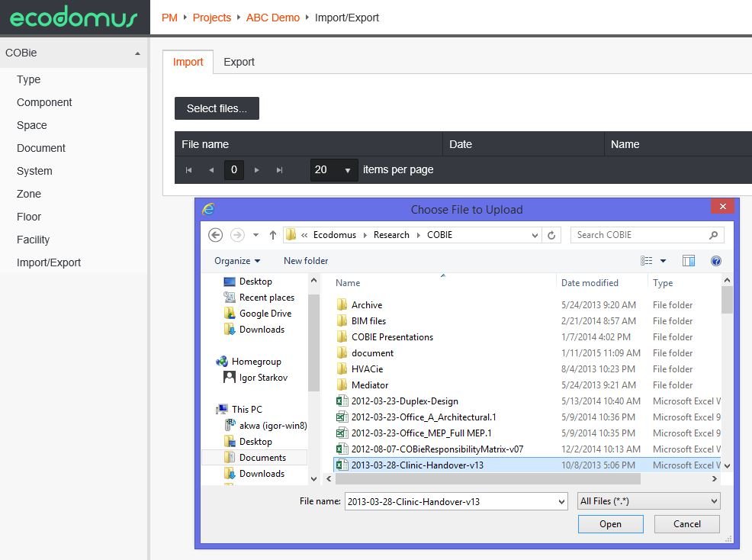Viewport: 752px width, 560px height.
Task: Click the Search COBIE magnifier icon
Action: pos(712,234)
